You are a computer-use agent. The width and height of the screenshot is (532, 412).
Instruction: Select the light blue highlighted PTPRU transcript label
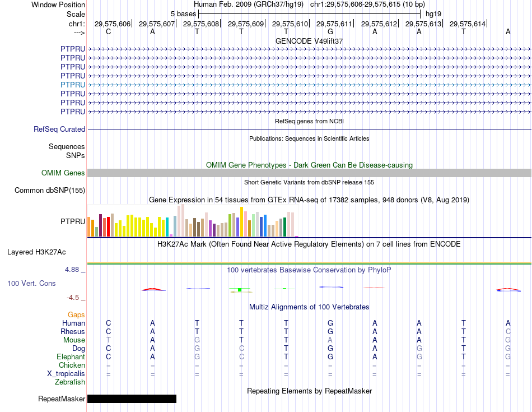coord(73,85)
